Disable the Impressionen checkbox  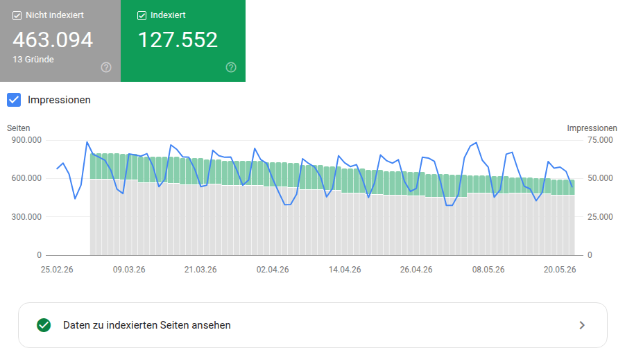14,100
